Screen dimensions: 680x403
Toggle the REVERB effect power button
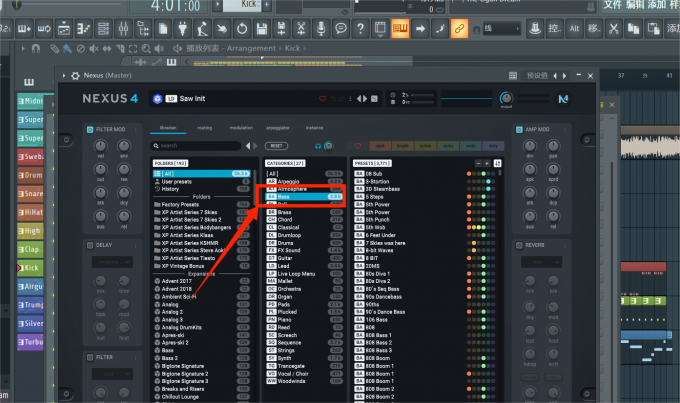click(x=519, y=245)
